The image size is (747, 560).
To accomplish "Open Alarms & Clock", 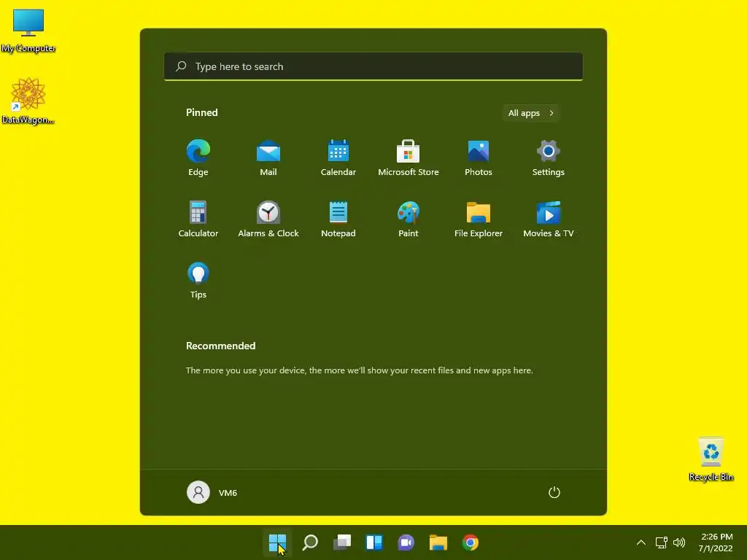I will tap(268, 219).
